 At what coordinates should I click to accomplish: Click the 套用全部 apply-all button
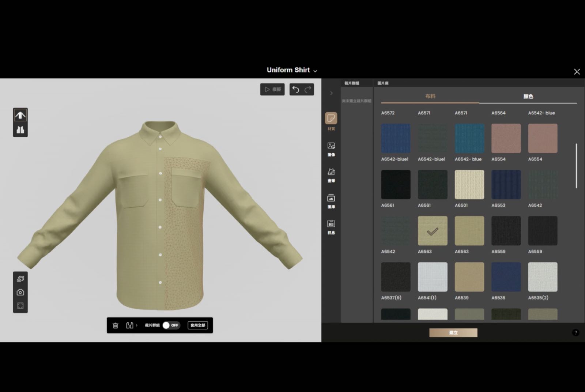click(198, 325)
